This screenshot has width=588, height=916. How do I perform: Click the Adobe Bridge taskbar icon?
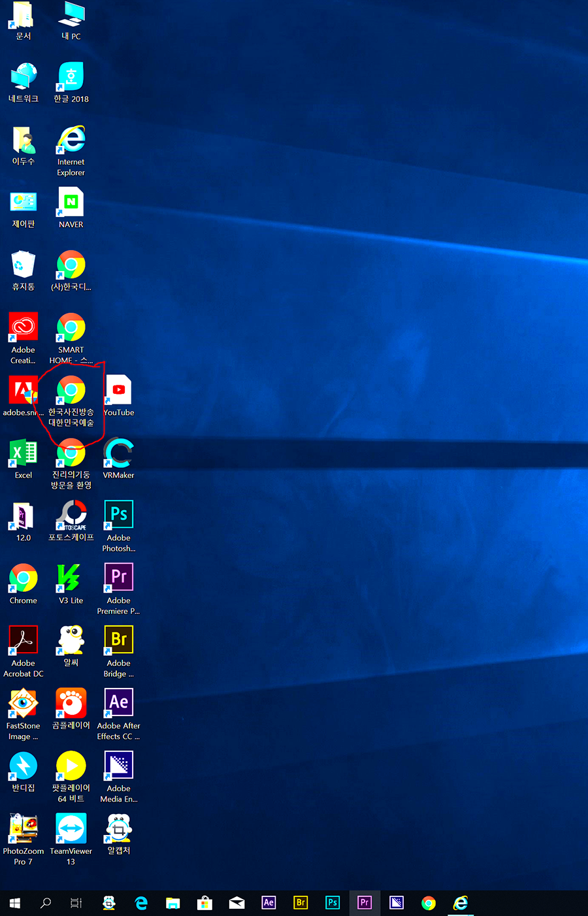[x=301, y=903]
